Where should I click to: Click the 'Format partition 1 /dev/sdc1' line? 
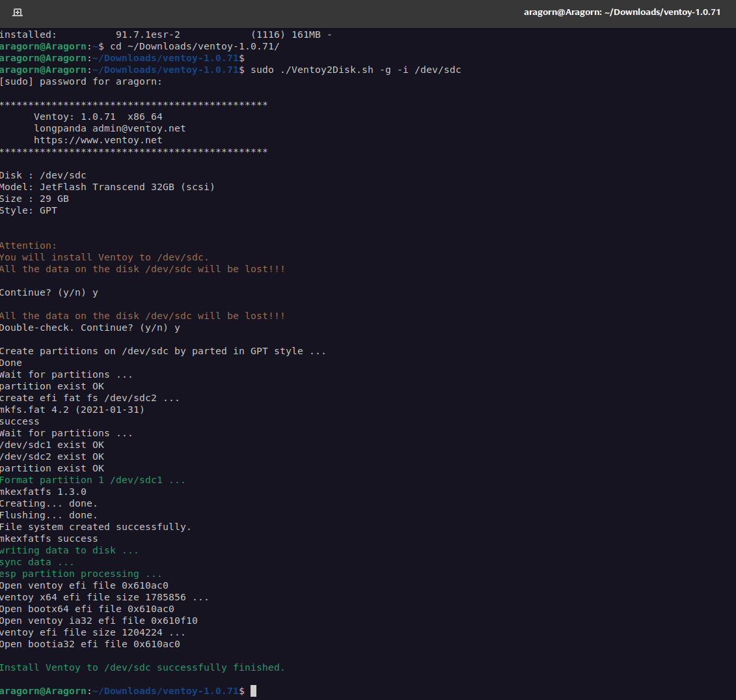click(92, 480)
